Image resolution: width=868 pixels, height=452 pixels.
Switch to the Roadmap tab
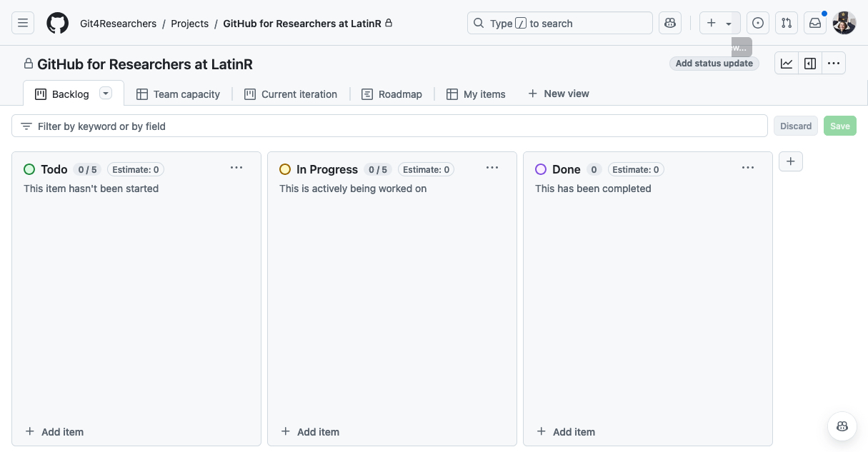(392, 94)
